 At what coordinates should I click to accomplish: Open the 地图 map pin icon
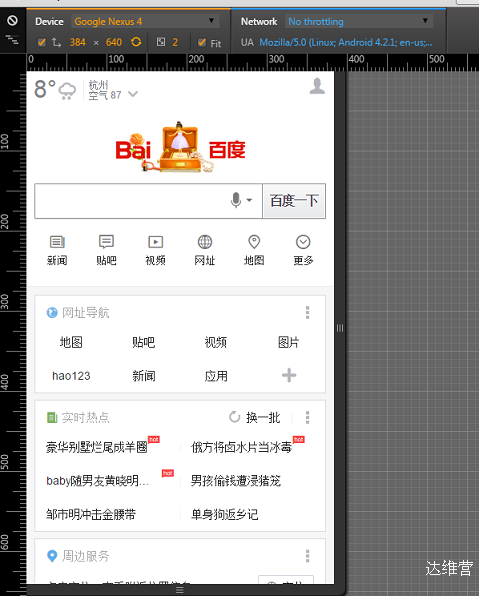click(254, 242)
